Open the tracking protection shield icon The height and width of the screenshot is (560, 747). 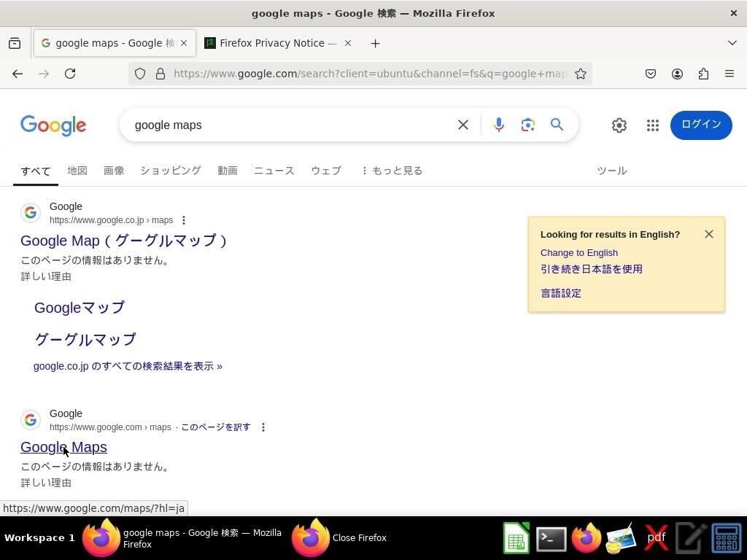(x=139, y=74)
